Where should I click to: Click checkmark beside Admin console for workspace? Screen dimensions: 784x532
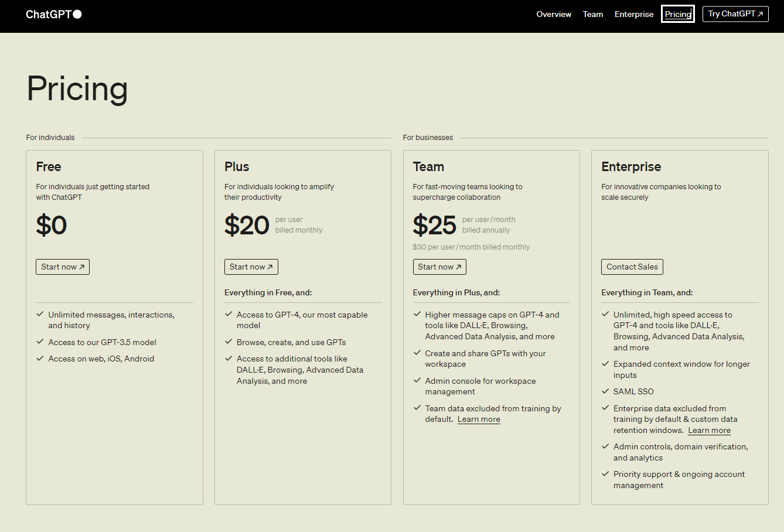tap(417, 381)
